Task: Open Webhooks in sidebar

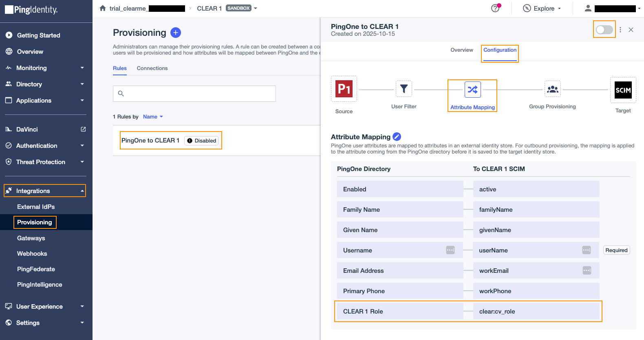Action: [32, 254]
